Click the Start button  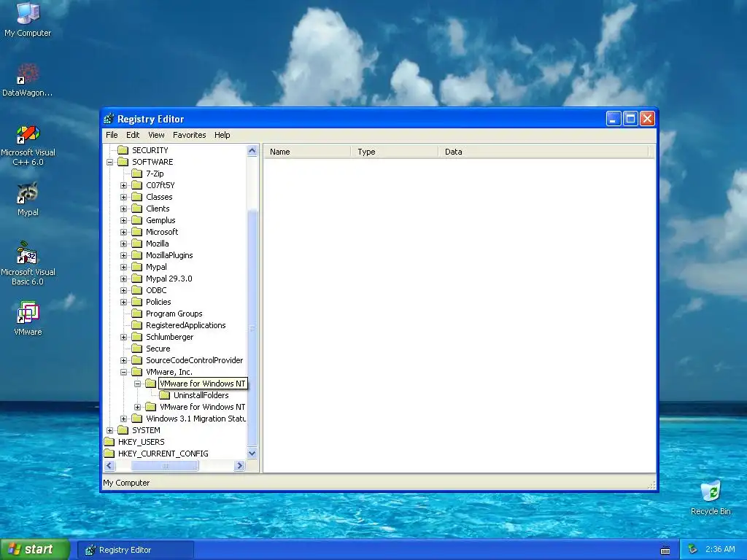(35, 550)
